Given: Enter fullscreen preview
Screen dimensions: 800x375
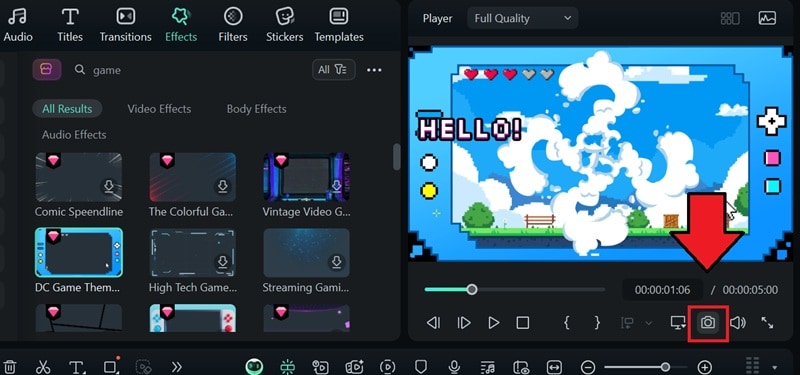Looking at the screenshot, I should pyautogui.click(x=767, y=322).
